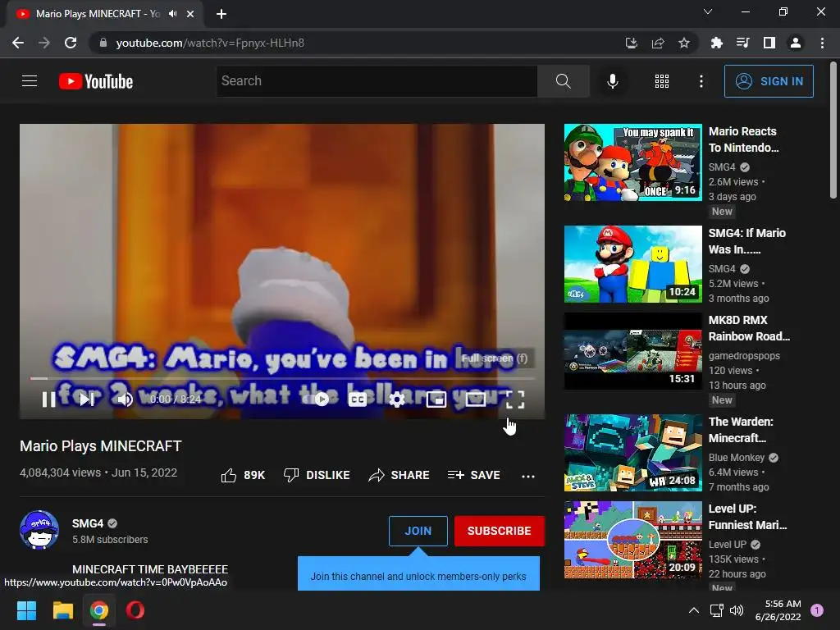Mute tab via speaker icon on tab

click(x=172, y=14)
